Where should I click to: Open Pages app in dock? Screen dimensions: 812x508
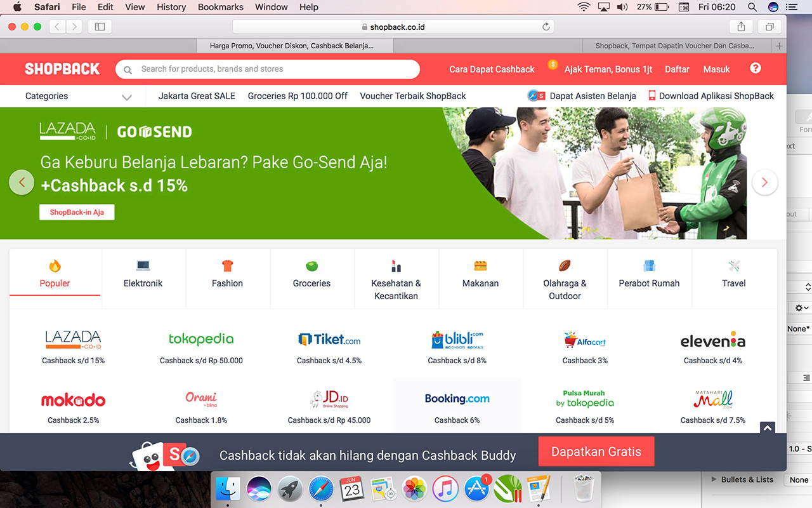[x=539, y=488]
